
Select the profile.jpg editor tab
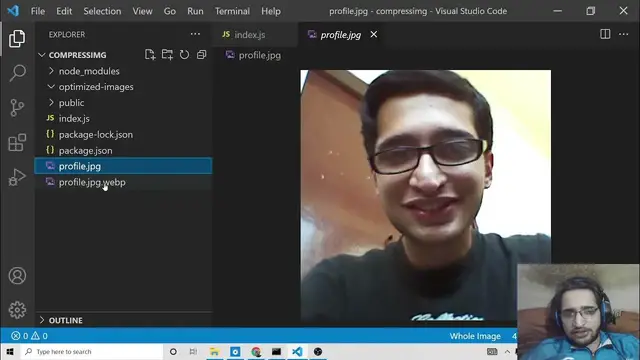pyautogui.click(x=341, y=35)
